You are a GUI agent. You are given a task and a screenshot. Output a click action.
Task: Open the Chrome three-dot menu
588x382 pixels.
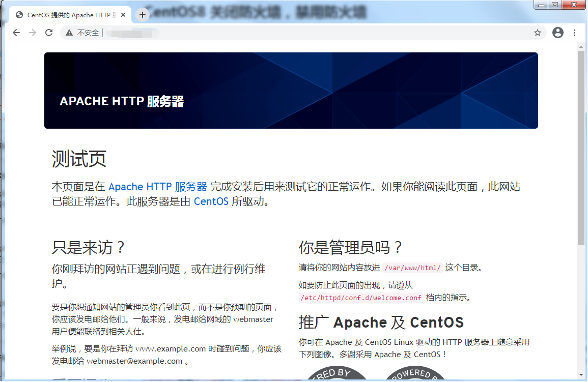(574, 33)
